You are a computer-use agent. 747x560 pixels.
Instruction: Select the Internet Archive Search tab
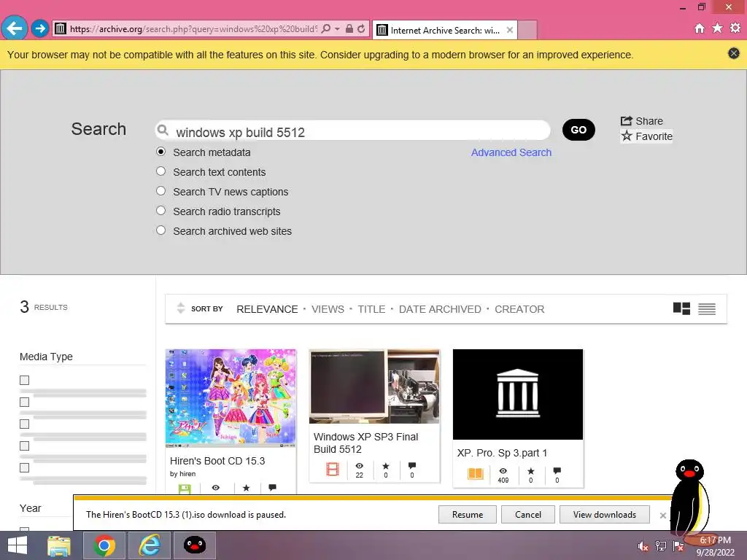445,30
